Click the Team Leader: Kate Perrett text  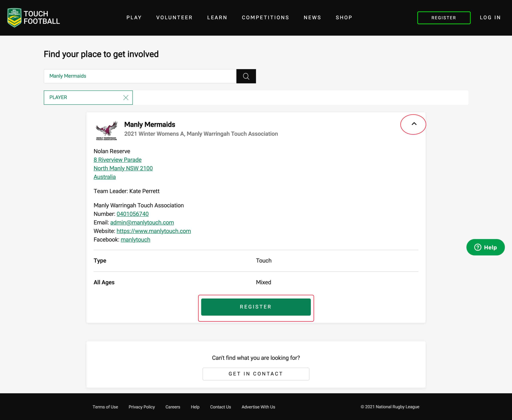[126, 191]
